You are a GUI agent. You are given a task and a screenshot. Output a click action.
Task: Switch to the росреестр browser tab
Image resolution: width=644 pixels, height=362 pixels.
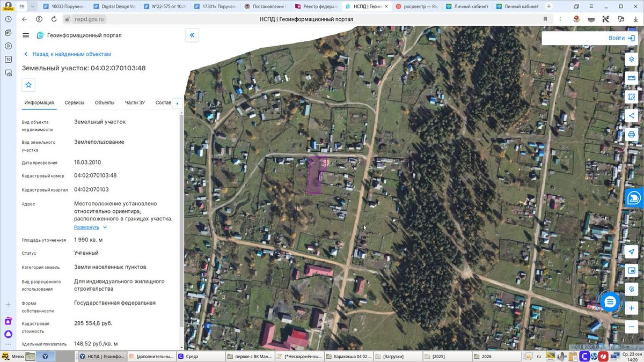416,6
